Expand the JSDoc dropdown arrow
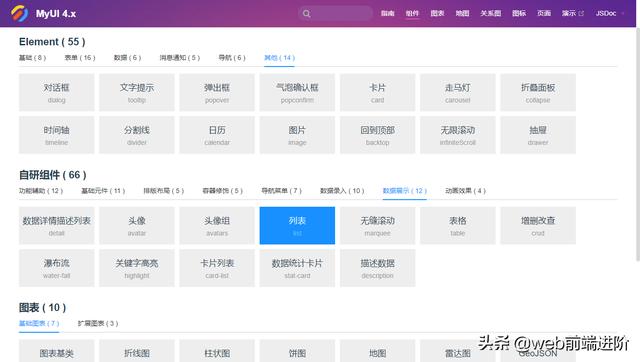The image size is (640, 362). tap(623, 13)
